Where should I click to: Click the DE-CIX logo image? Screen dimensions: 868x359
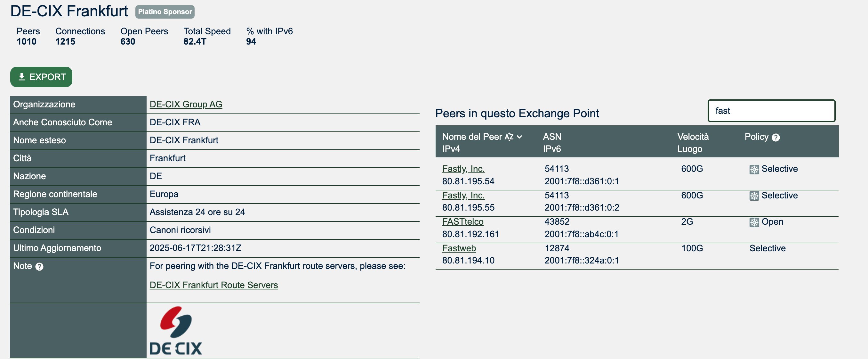(176, 330)
